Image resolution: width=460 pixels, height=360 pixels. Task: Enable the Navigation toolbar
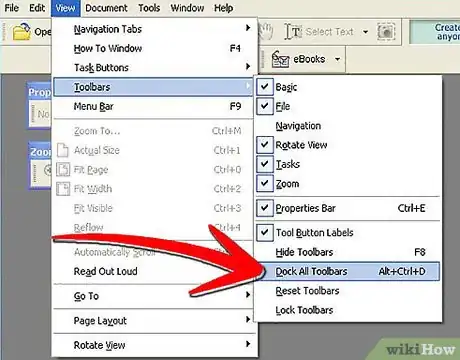348,126
